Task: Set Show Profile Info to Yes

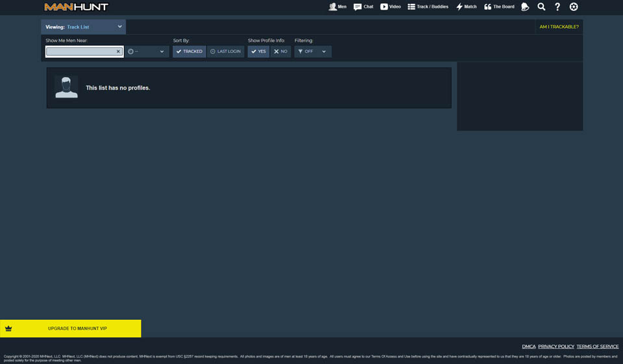Action: click(x=258, y=51)
